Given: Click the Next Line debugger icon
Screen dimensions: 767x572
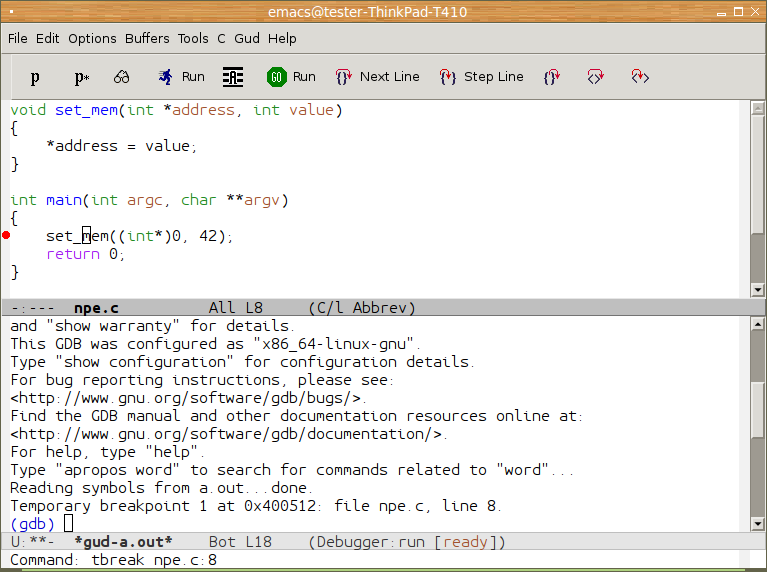Looking at the screenshot, I should click(344, 77).
